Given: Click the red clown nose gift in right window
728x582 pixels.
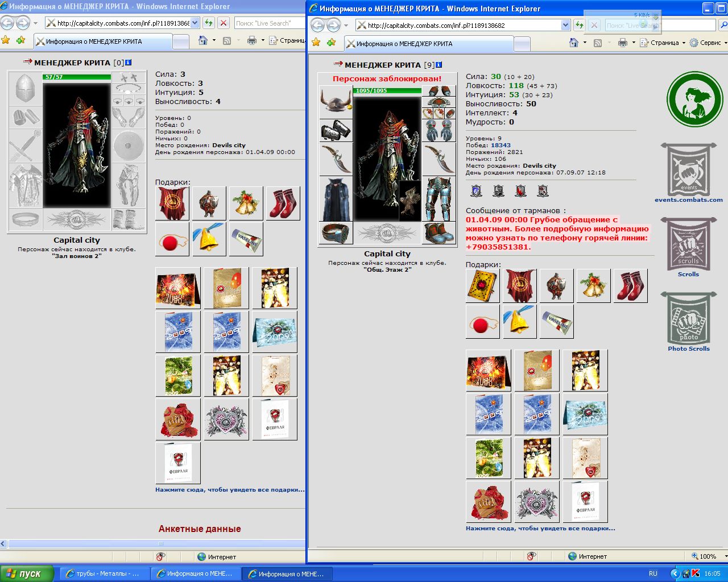Looking at the screenshot, I should pos(482,322).
